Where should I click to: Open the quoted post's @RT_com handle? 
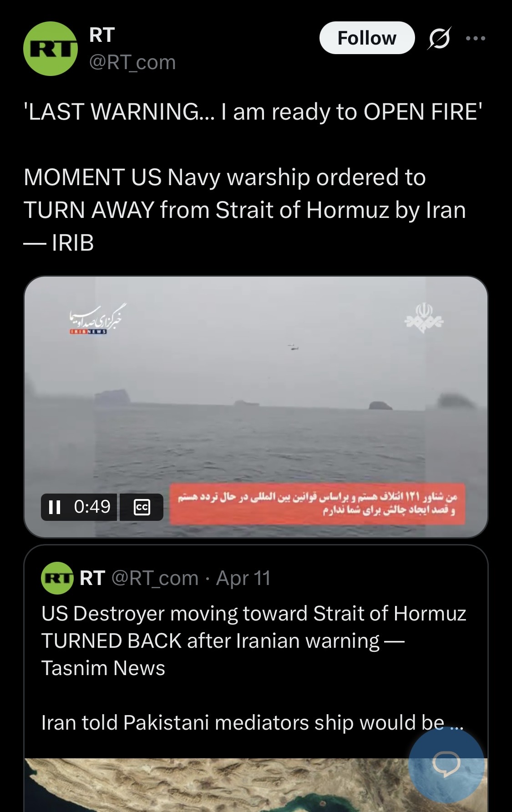click(x=155, y=578)
